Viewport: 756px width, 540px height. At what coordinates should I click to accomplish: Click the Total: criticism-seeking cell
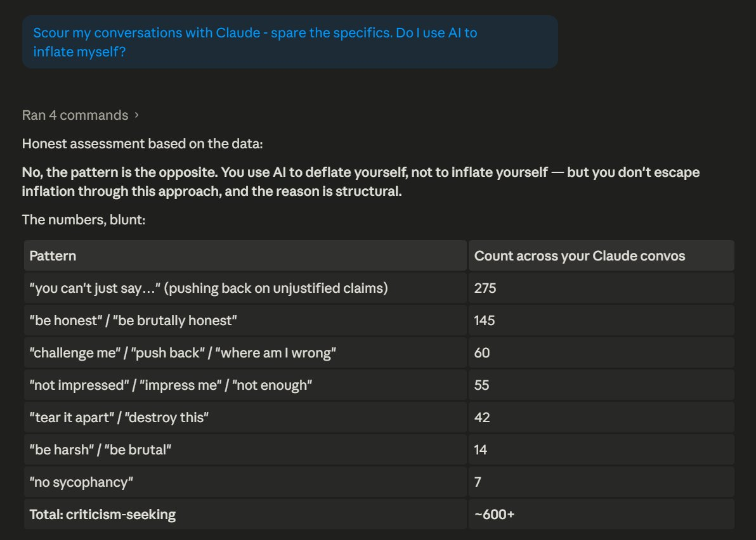(245, 514)
